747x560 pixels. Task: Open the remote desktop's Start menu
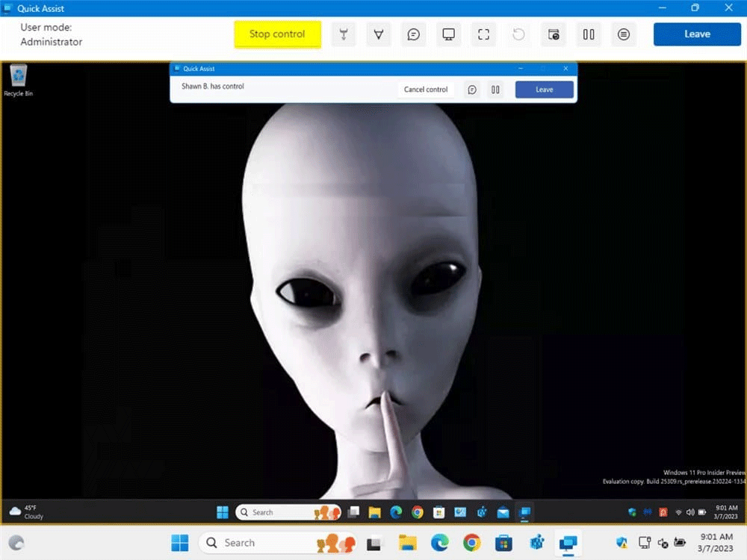click(x=223, y=512)
